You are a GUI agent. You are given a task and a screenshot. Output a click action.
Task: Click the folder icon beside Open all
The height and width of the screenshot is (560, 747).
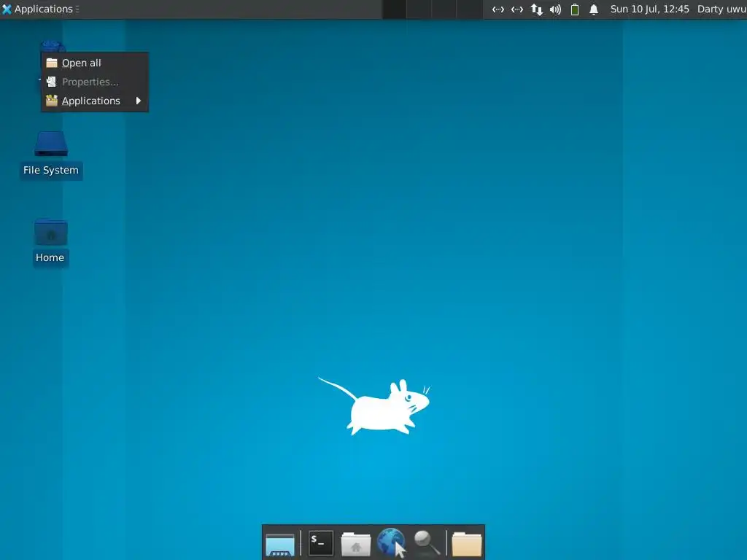pos(52,63)
